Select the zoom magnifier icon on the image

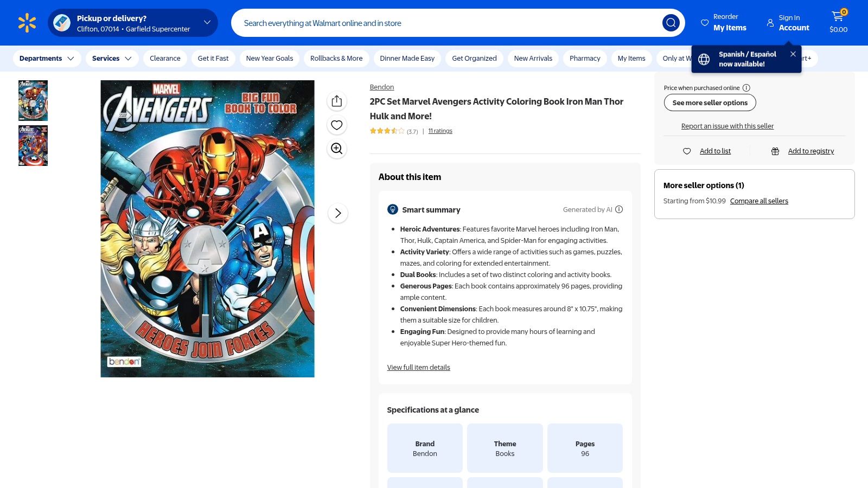pyautogui.click(x=336, y=148)
